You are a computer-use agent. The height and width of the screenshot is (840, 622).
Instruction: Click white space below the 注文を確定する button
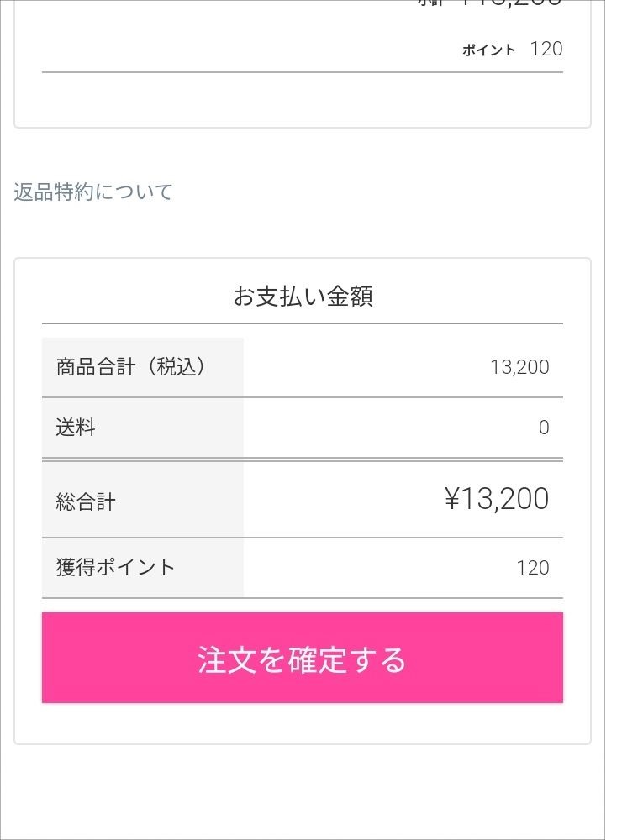pos(303,722)
